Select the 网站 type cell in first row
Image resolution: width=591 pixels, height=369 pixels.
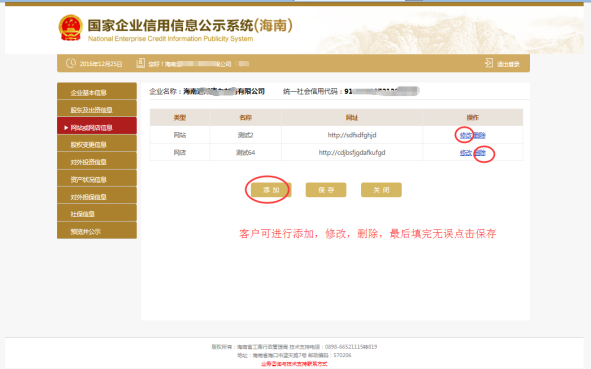[179, 135]
